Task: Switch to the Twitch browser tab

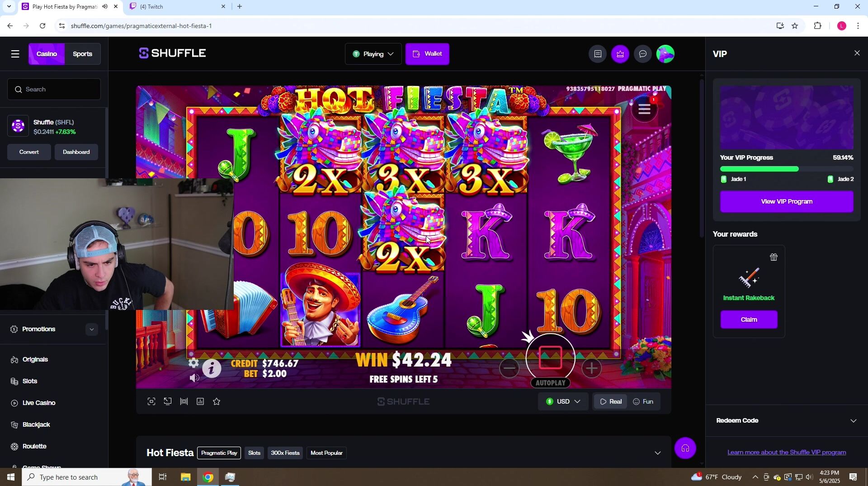Action: click(x=177, y=7)
